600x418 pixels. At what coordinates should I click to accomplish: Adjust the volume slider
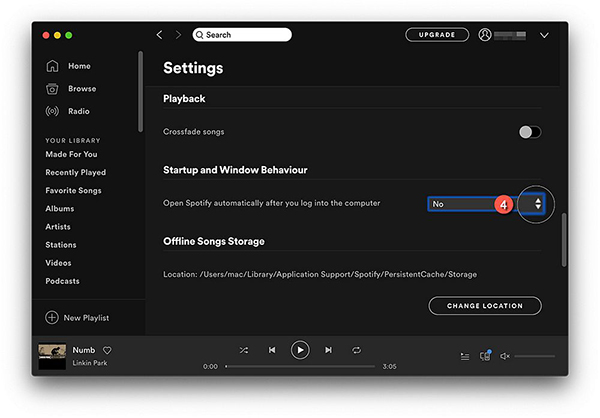(535, 356)
